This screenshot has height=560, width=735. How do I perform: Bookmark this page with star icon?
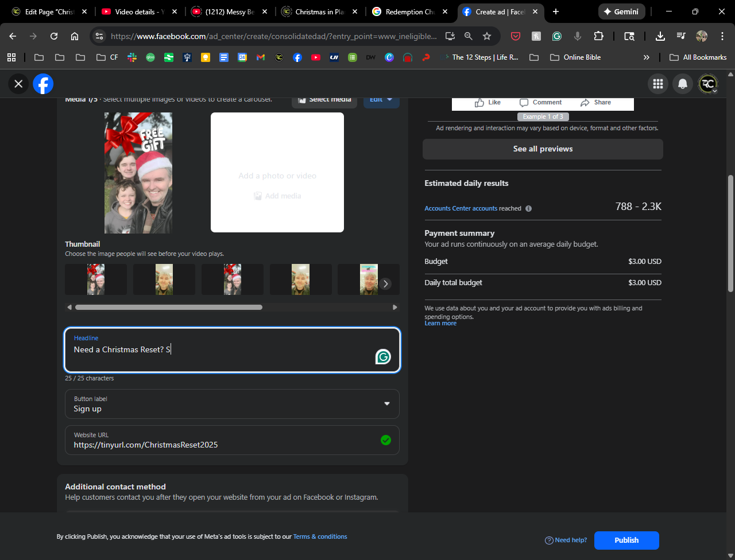click(487, 36)
